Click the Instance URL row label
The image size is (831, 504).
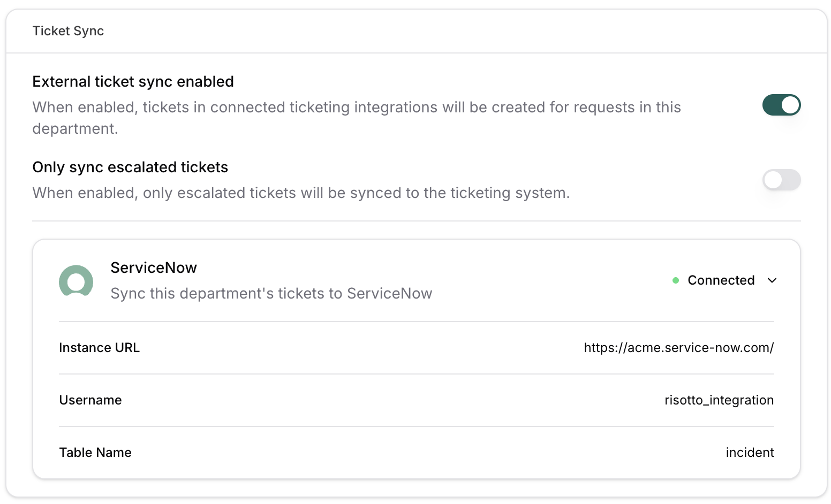click(99, 347)
